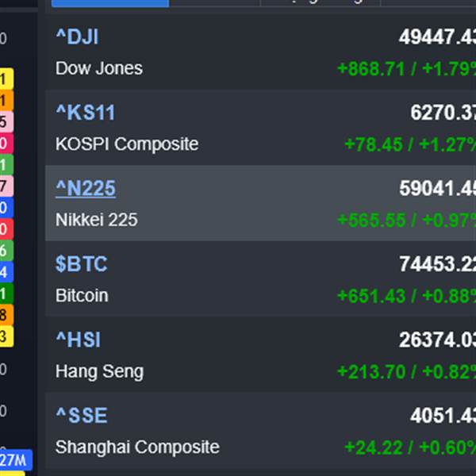Viewport: 476px width, 476px height.
Task: Click the Hang Seng price 26374.03
Action: pyautogui.click(x=437, y=340)
